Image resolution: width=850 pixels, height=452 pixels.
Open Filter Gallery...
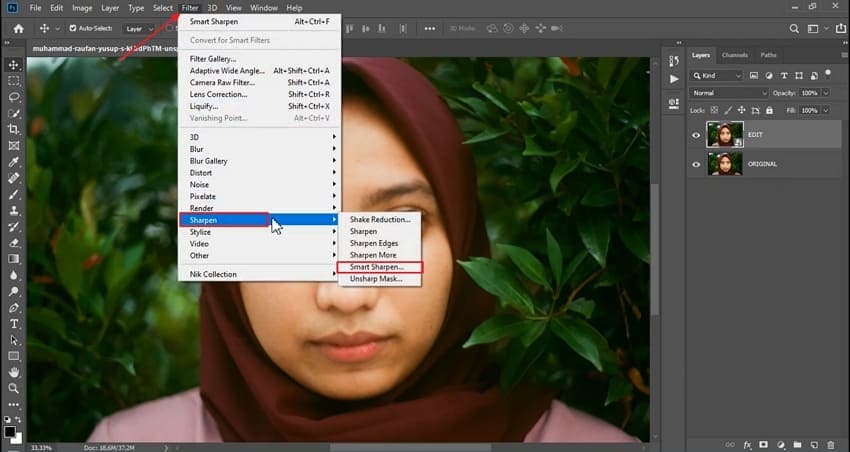point(260,59)
